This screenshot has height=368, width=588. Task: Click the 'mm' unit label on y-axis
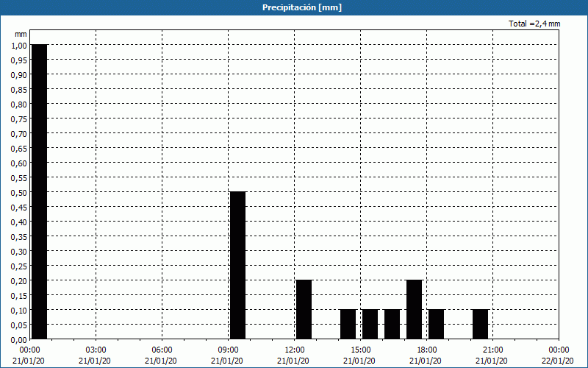(21, 34)
